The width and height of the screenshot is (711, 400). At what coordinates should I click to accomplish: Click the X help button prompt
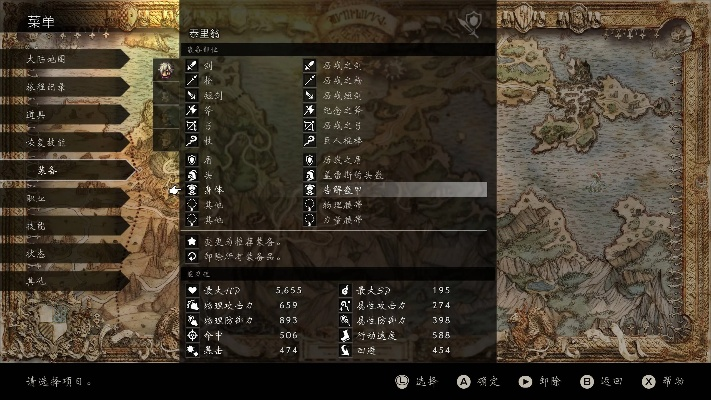663,381
